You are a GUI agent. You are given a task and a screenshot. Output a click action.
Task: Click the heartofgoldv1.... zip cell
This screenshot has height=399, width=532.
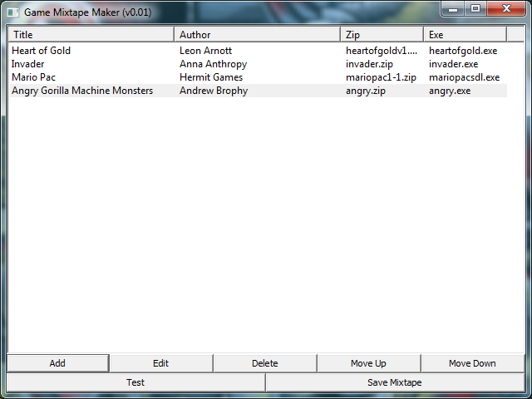coord(382,51)
